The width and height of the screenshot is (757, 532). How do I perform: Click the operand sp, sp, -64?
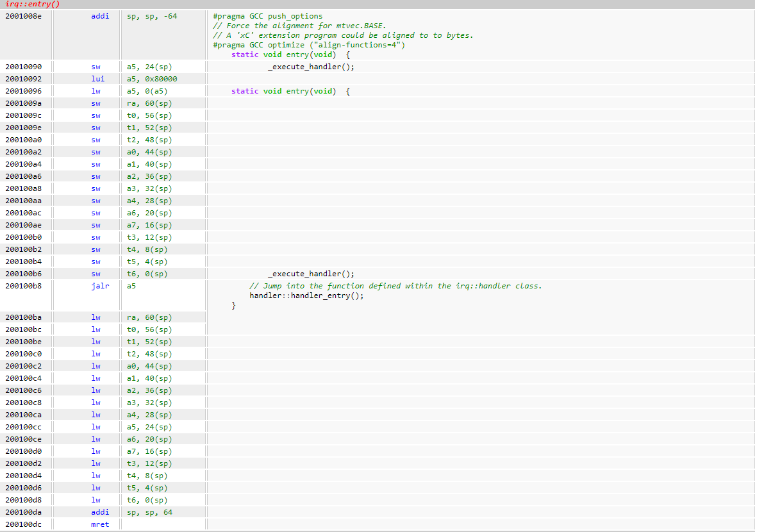pyautogui.click(x=152, y=16)
